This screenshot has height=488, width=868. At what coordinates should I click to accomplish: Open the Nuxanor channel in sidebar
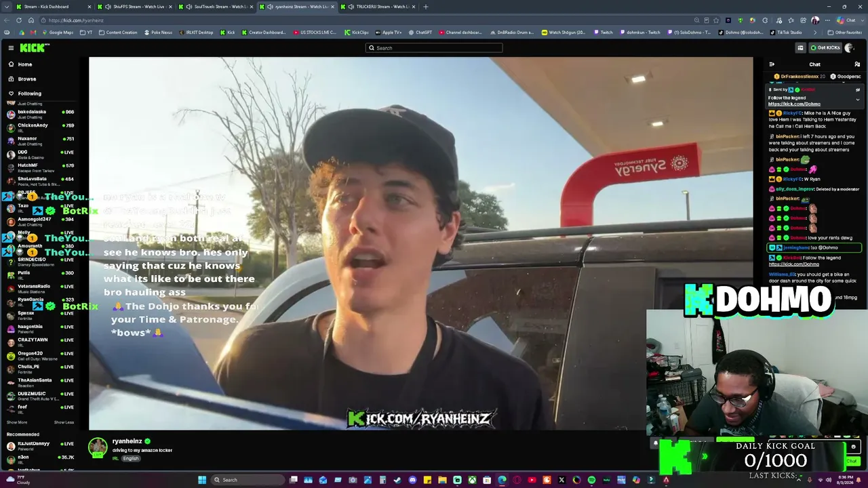tap(41, 141)
